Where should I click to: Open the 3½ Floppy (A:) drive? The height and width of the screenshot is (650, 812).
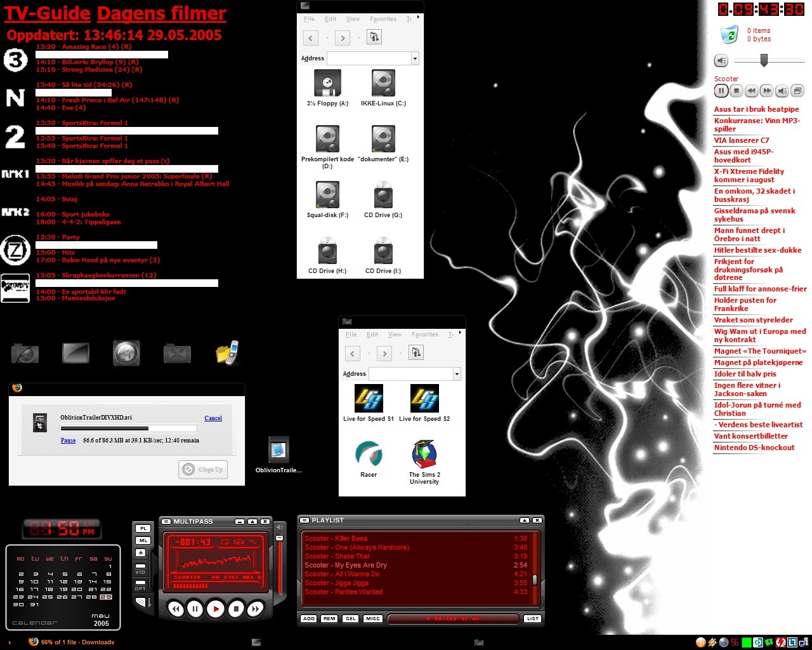tap(327, 88)
